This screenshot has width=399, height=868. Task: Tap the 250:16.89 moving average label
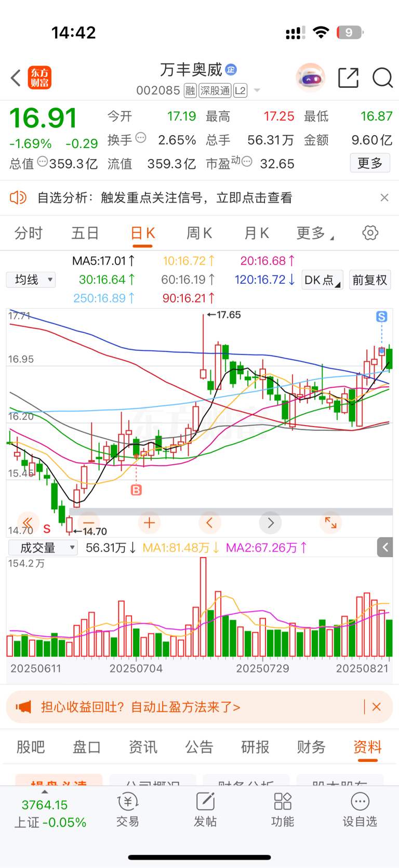(x=104, y=298)
